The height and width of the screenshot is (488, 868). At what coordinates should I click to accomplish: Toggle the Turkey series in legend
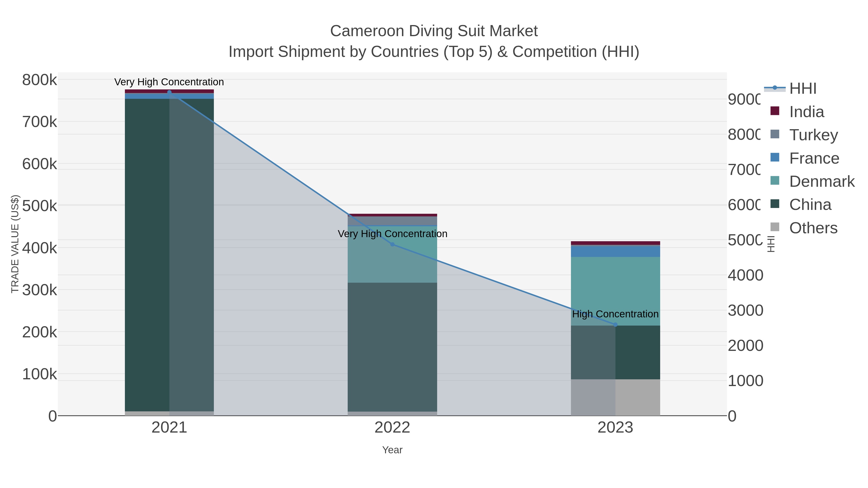point(804,135)
